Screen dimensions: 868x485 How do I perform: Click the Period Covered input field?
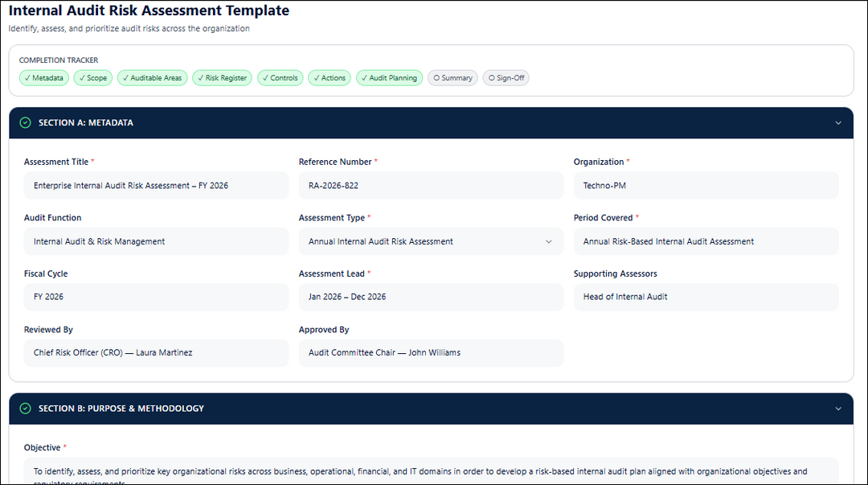(706, 241)
